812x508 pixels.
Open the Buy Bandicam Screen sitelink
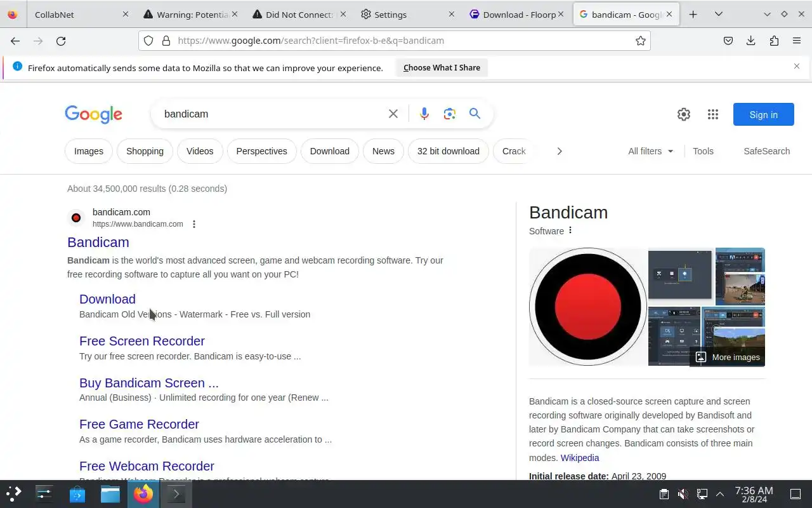click(149, 383)
